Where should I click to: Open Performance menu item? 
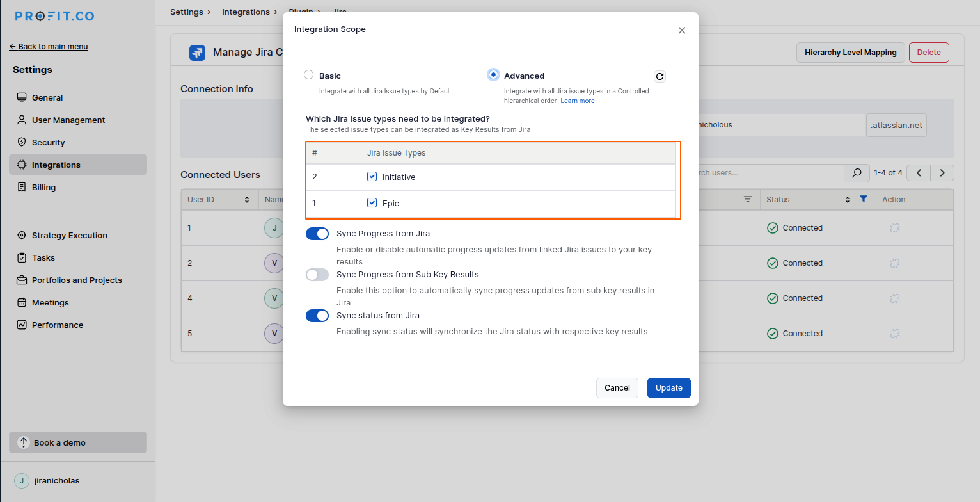[78, 325]
